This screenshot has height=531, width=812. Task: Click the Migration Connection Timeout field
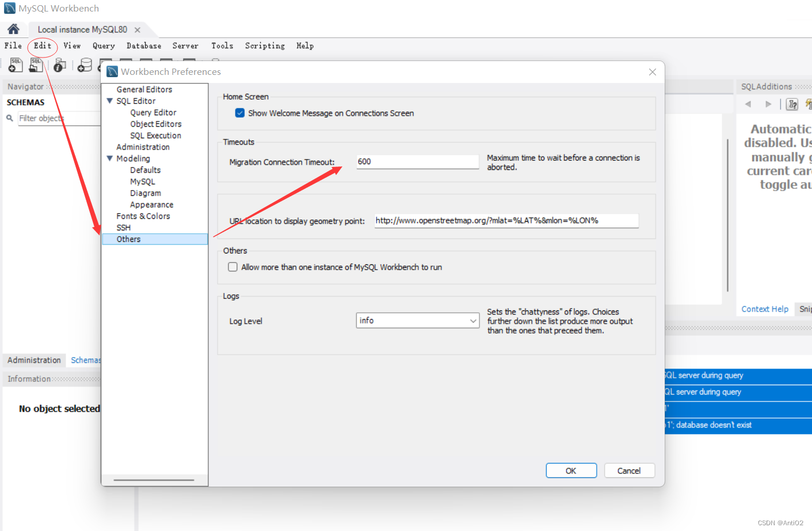click(418, 162)
